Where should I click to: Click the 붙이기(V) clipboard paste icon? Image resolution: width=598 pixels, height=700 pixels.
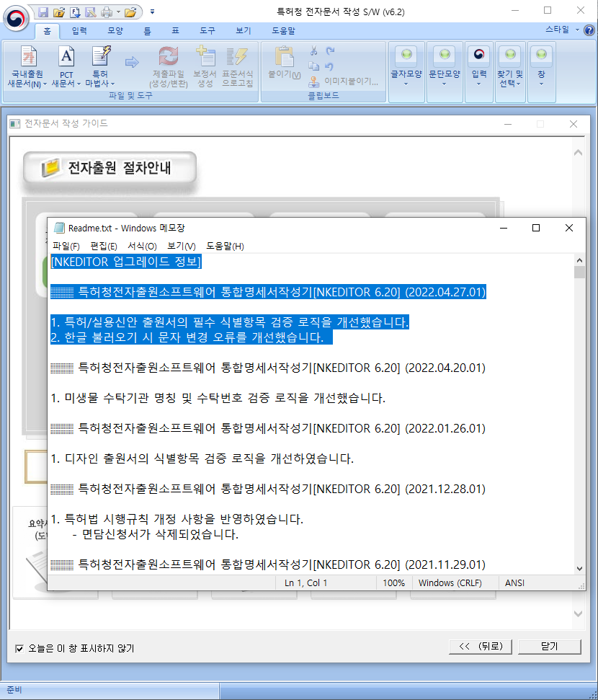click(285, 57)
